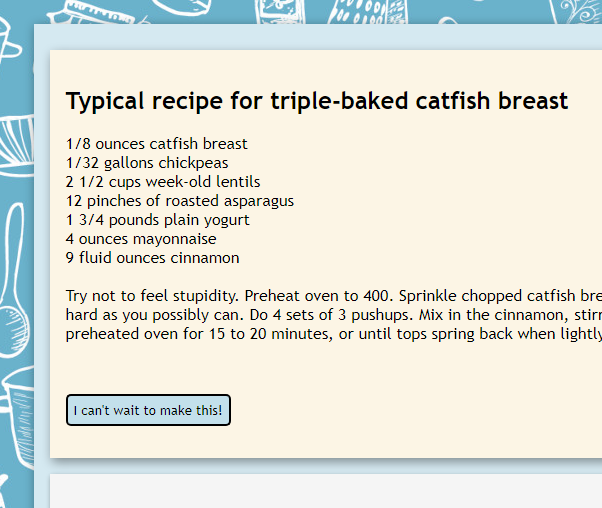Click the measuring cup doodle at lower left
The height and width of the screenshot is (508, 602).
[x=17, y=402]
